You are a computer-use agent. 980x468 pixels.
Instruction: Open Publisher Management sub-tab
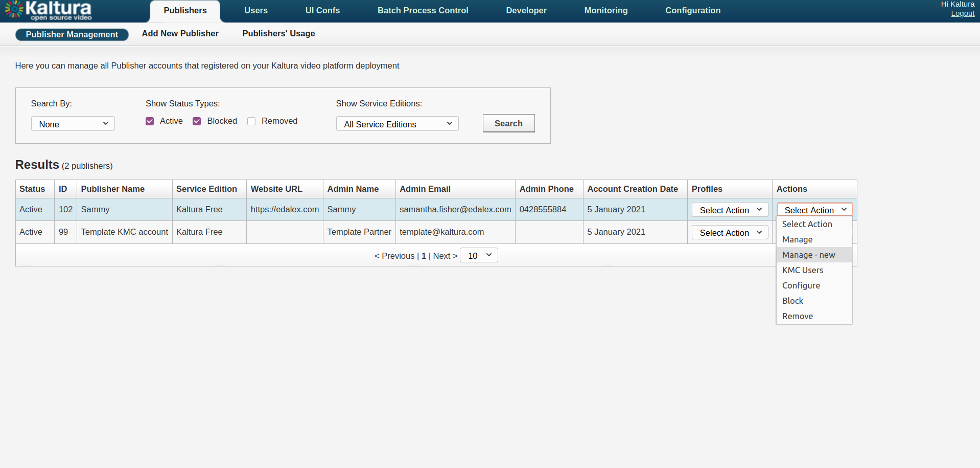pos(72,34)
